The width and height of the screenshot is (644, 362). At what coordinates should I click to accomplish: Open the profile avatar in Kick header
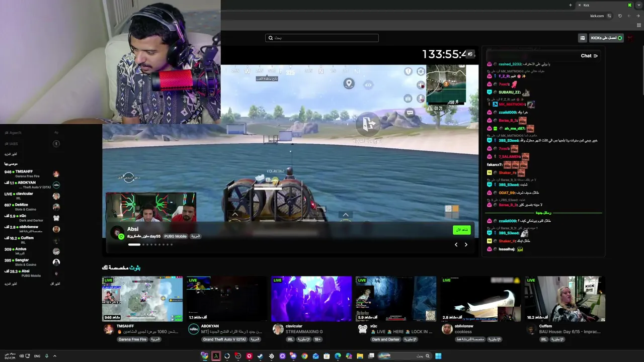pyautogui.click(x=630, y=38)
